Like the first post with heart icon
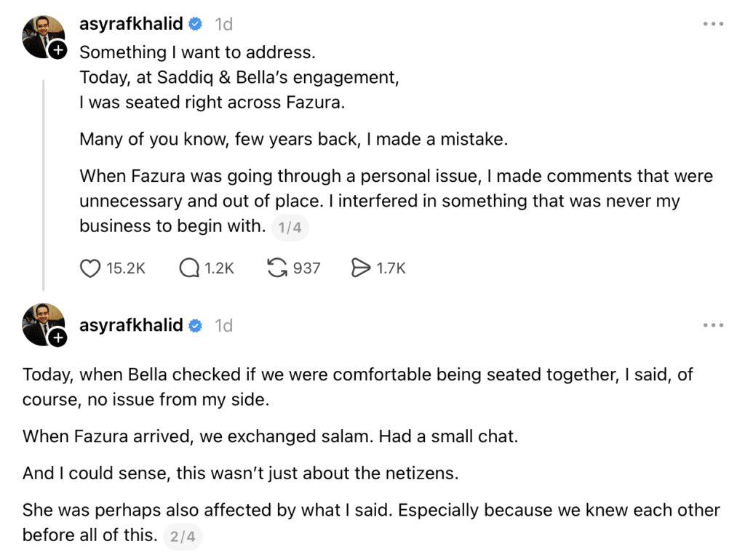745x560 pixels. pos(89,268)
